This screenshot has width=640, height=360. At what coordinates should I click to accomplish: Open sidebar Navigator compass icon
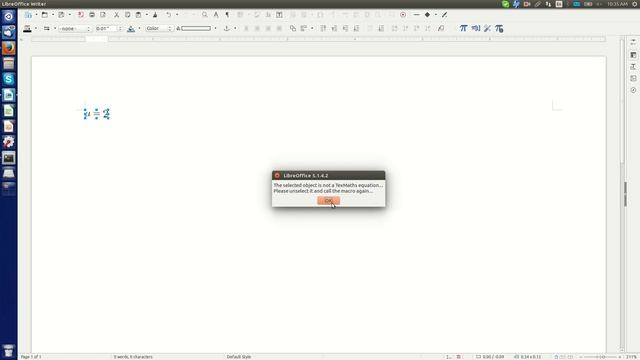[x=633, y=90]
